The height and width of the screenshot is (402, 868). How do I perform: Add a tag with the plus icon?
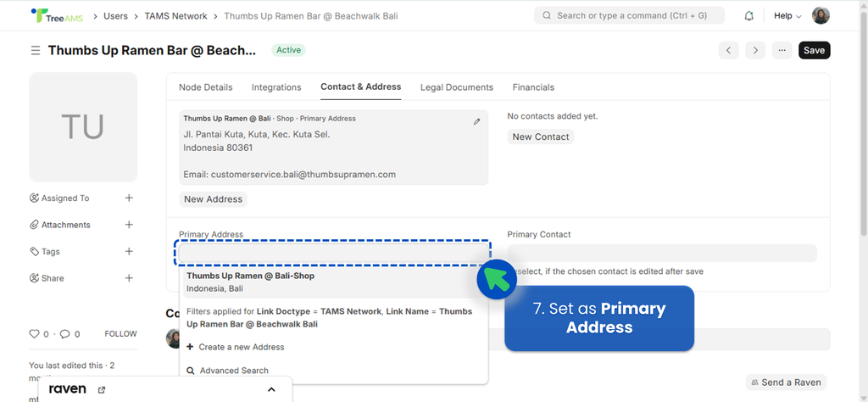(x=129, y=252)
